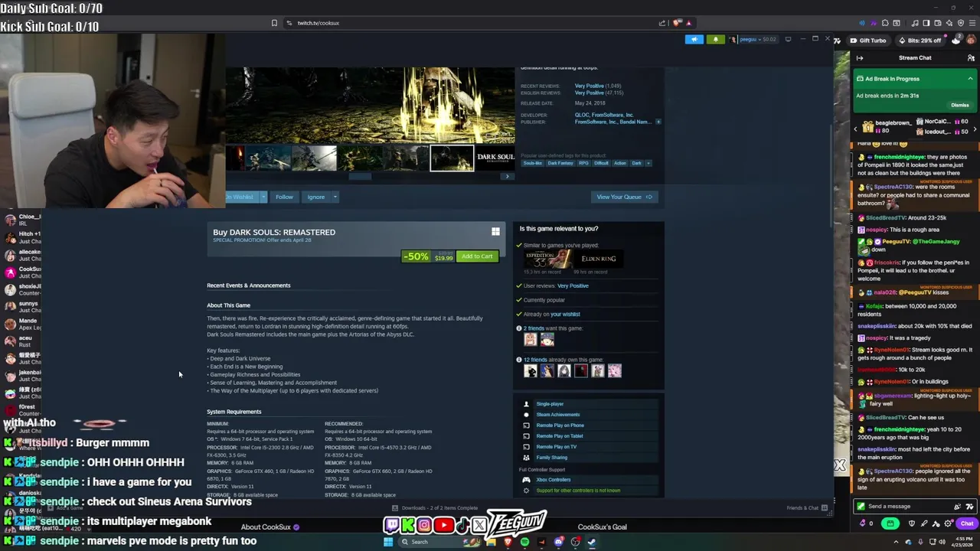
Task: Collapse the Twitch Stream Chat panel
Action: click(860, 58)
